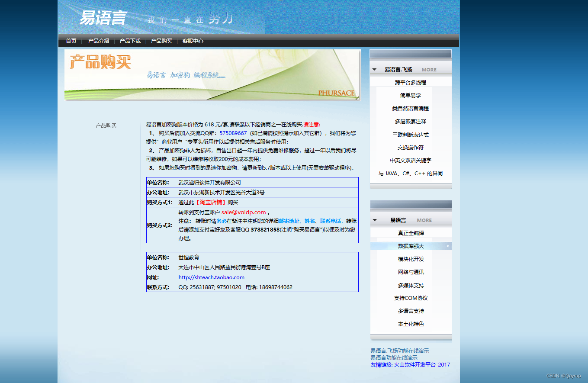This screenshot has width=588, height=383.
Task: Select 简单易学 in sidebar
Action: tap(411, 95)
